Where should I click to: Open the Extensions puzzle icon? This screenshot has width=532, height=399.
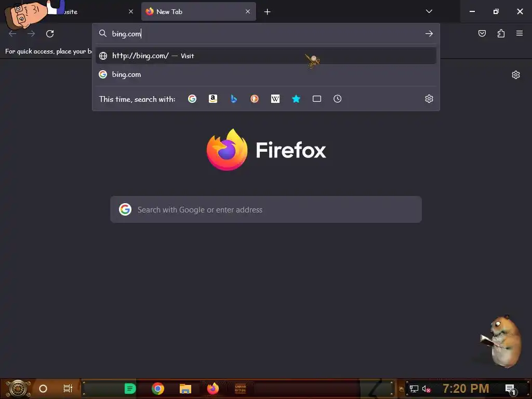[501, 33]
